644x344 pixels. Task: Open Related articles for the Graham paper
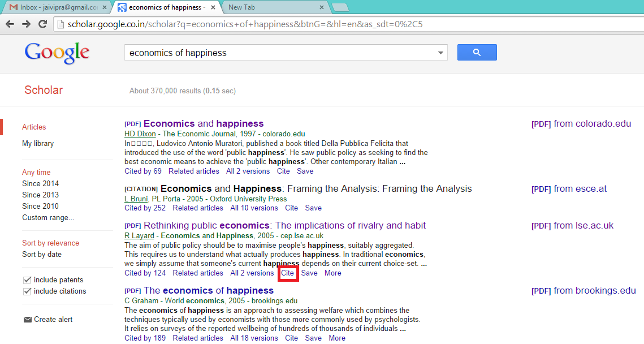click(198, 338)
